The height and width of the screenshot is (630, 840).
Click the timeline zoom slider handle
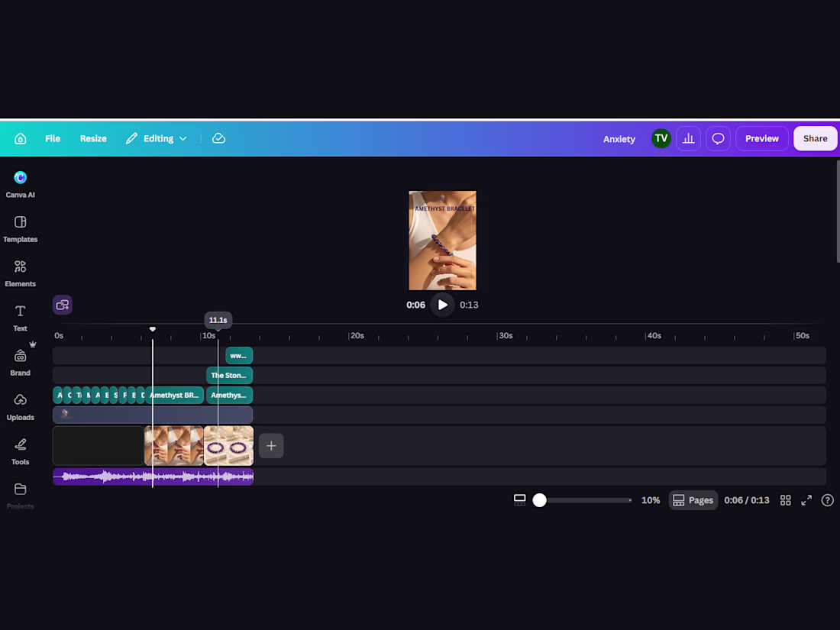[x=539, y=500]
